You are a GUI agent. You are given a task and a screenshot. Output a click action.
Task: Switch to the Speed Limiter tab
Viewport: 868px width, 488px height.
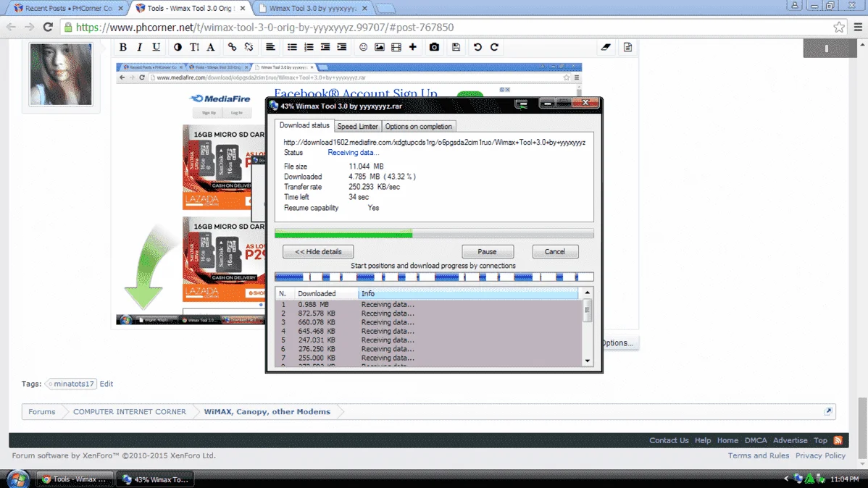(358, 126)
